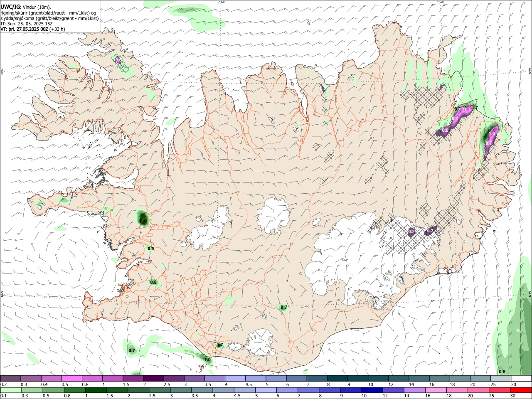Image resolution: width=532 pixels, height=399 pixels.
Task: Pick the 0.8 magenta swatch in the upper scale
Action: coord(92,378)
